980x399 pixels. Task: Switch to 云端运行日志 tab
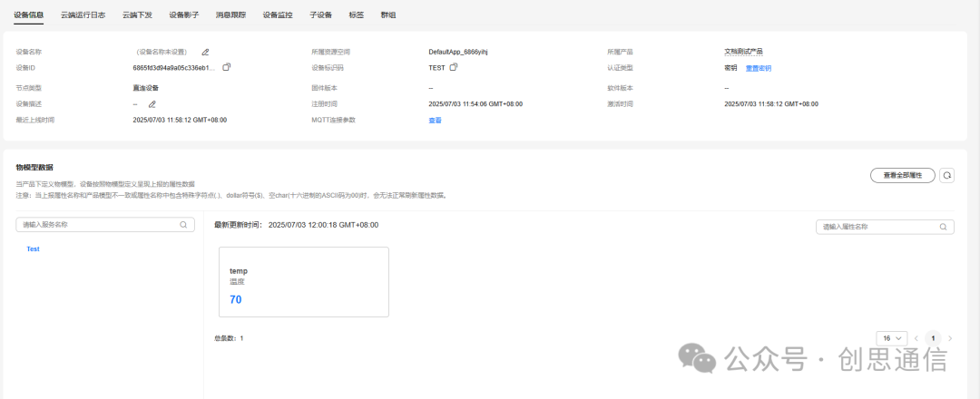[x=83, y=15]
